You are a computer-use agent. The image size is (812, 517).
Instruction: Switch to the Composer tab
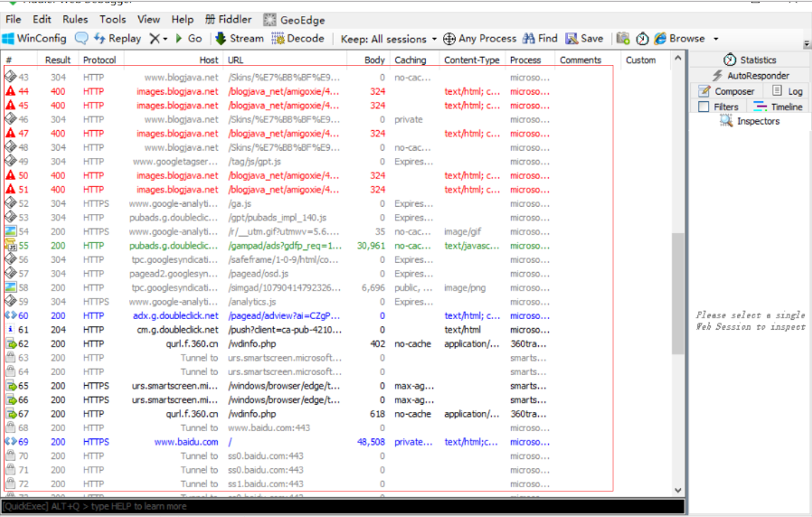point(726,91)
